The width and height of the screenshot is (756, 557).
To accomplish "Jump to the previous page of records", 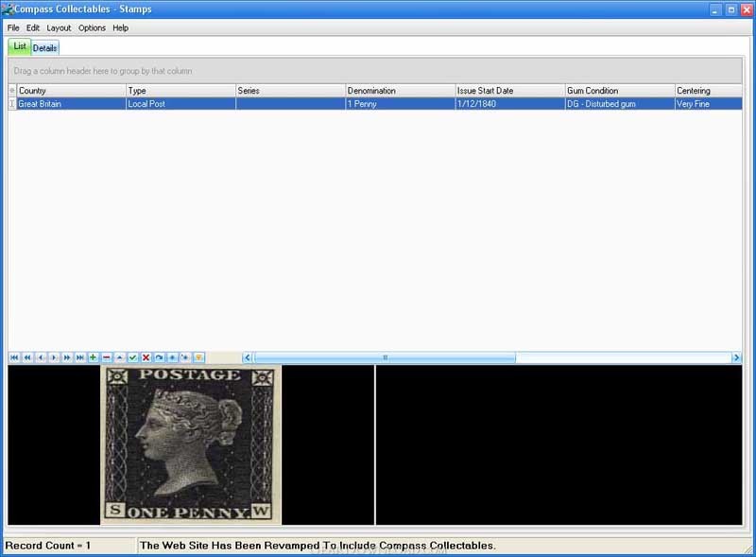I will (27, 357).
